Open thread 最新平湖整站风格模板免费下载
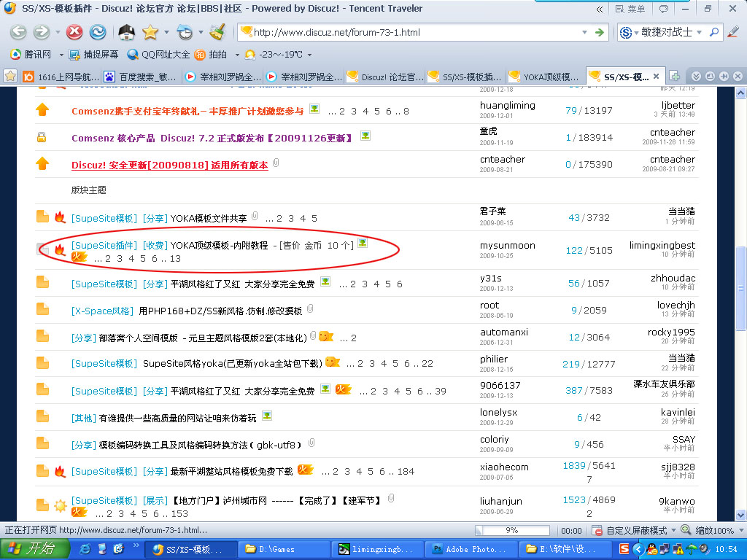This screenshot has height=560, width=747. [231, 472]
